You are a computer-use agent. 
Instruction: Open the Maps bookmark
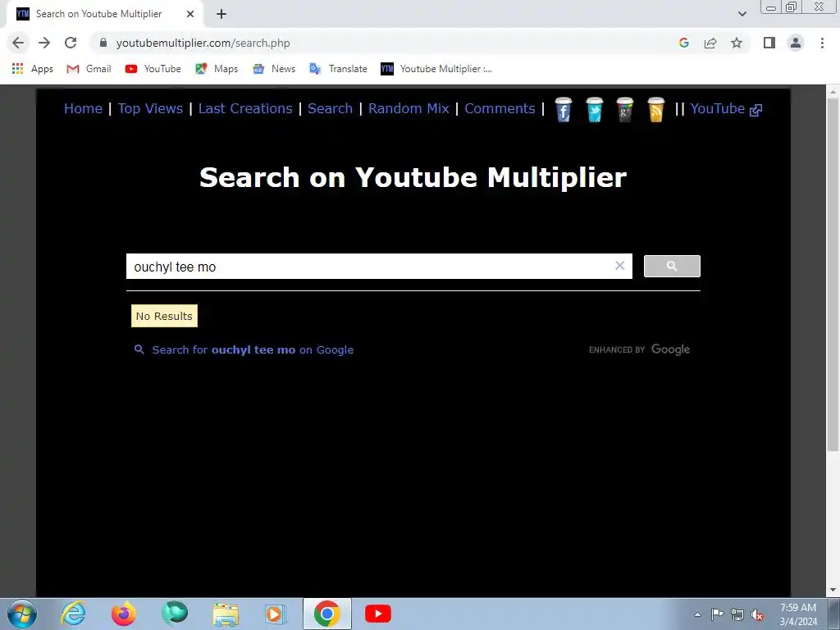tap(217, 69)
